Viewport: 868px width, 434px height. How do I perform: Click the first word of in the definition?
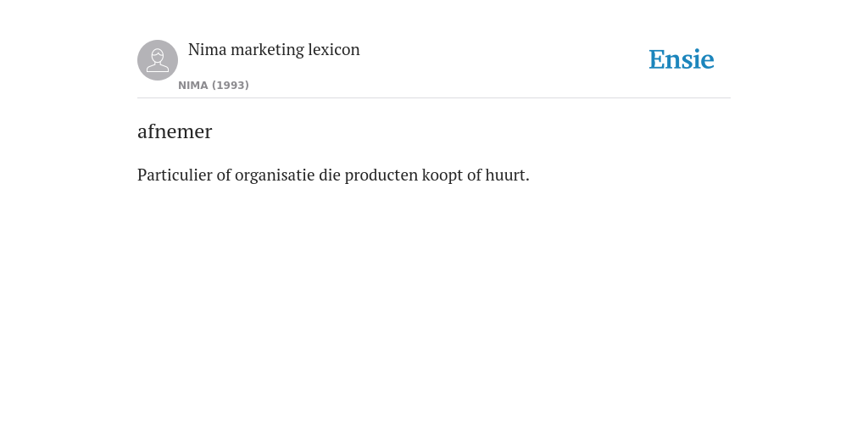click(224, 175)
